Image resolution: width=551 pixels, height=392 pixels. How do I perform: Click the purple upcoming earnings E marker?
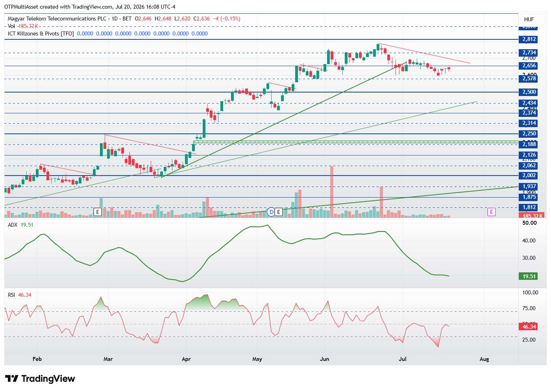[491, 212]
